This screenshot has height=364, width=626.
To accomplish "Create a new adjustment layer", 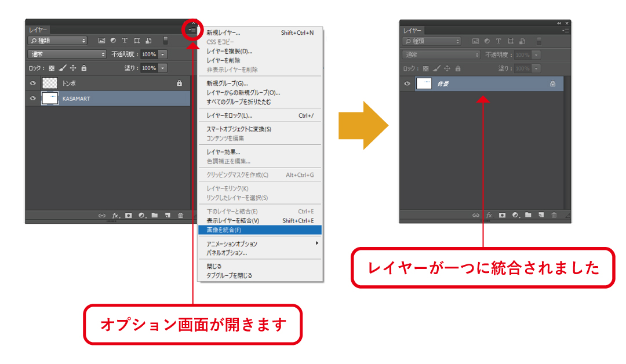I will (x=141, y=215).
